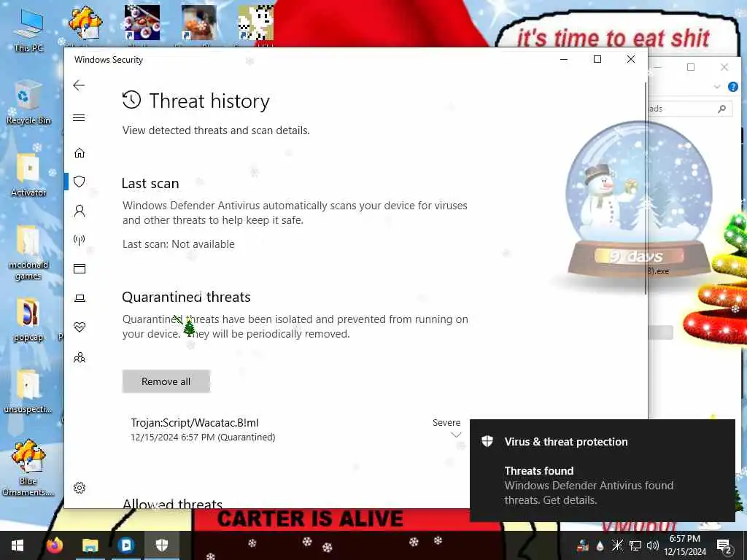
Task: Expand the Trojan:Script/Wacatac.B!ml threat entry
Action: click(456, 435)
